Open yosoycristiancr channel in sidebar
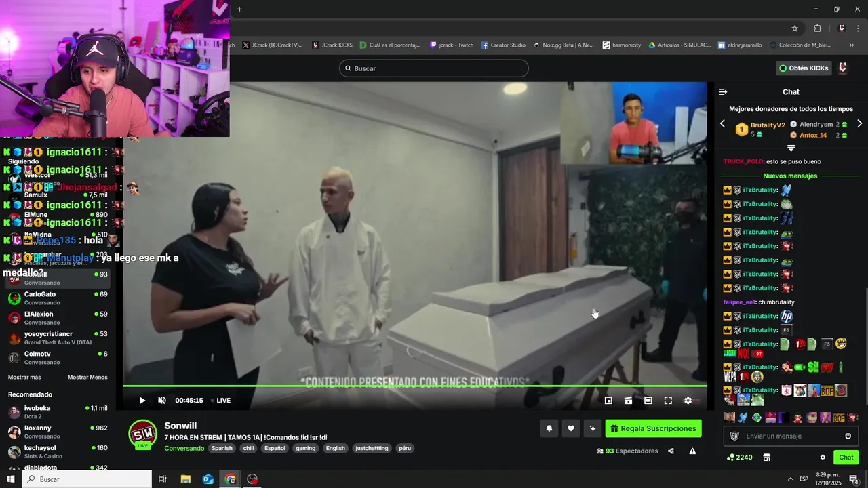Screen dimensions: 868x488 click(x=58, y=338)
